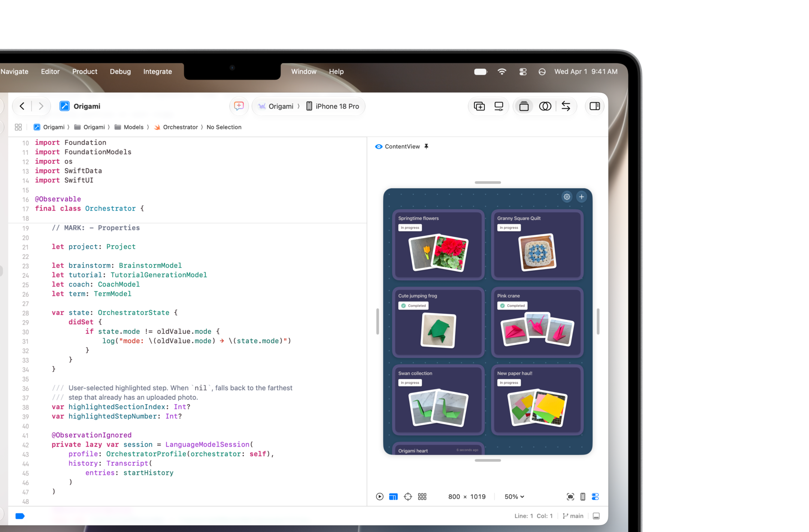Click the code review arrows icon

(x=566, y=106)
